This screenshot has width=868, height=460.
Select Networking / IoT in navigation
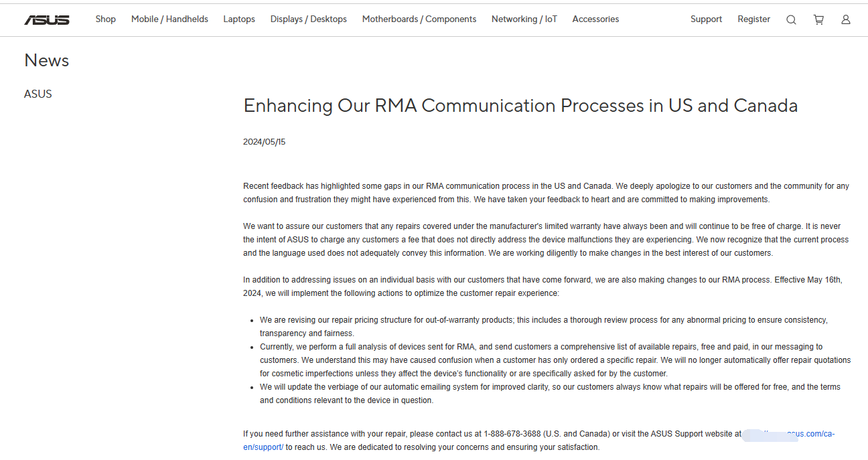coord(524,19)
